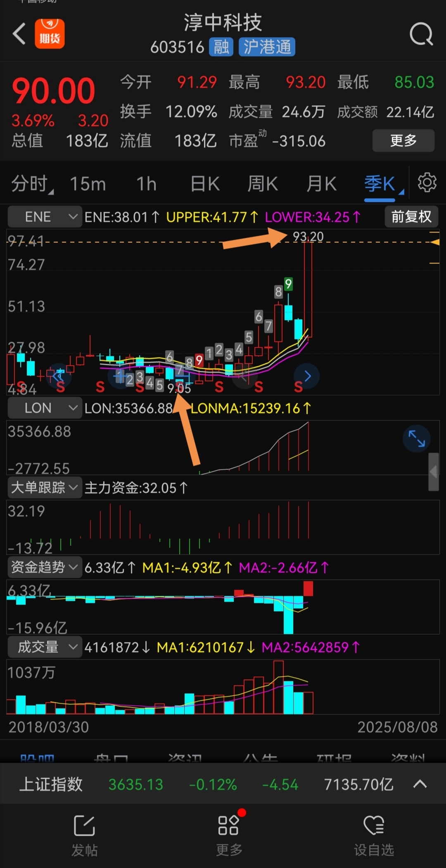Open the orange 期货 futures icon

pos(50,34)
